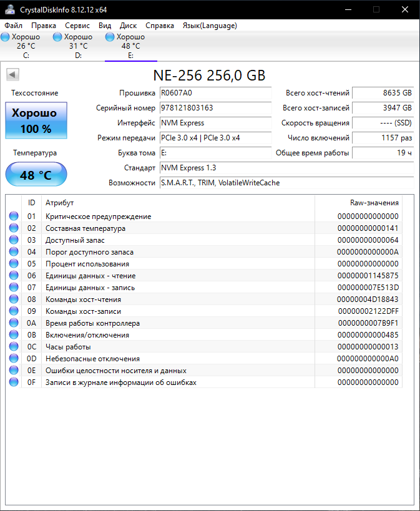Screen dimensions: 420x511
Task: Click the serial number field 978121803163
Action: [215, 108]
